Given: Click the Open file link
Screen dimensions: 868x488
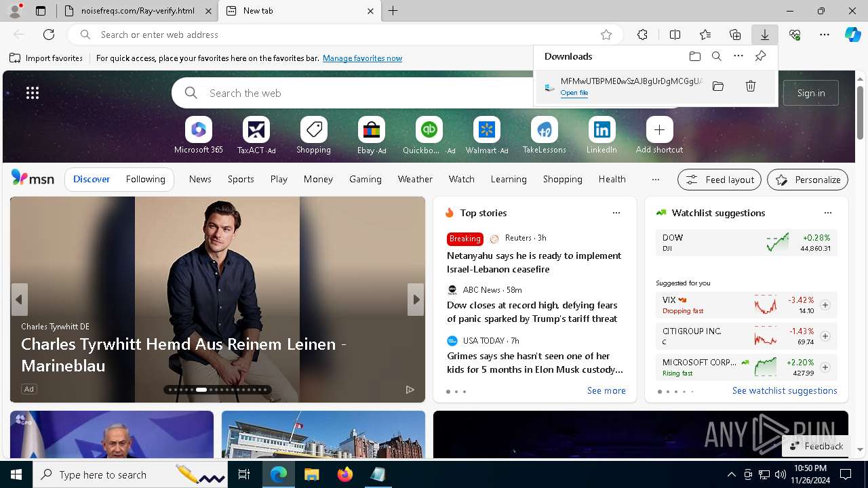Looking at the screenshot, I should coord(574,93).
